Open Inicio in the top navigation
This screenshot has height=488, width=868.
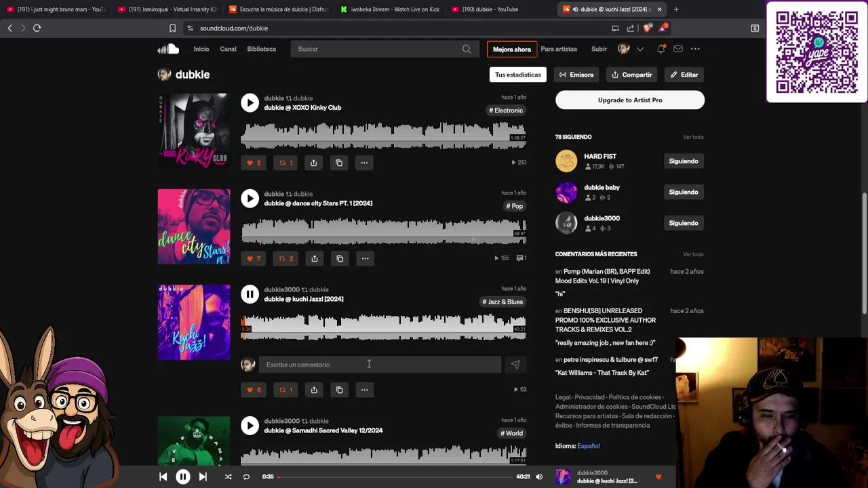coord(201,49)
